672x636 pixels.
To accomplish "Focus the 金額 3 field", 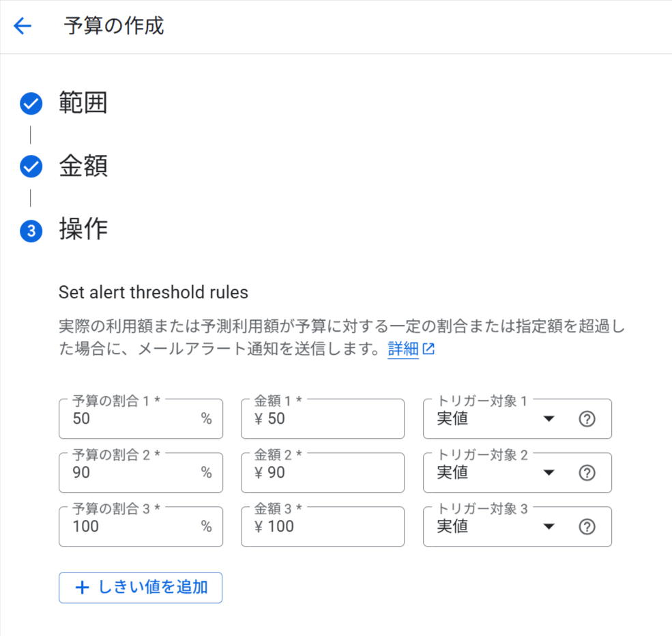I will [323, 527].
